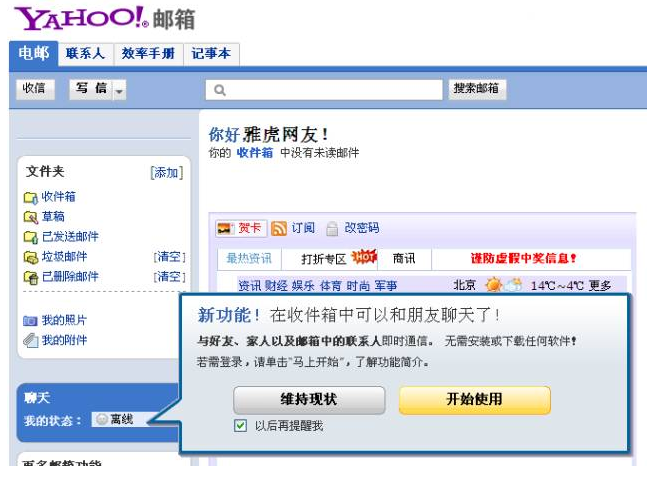Click the 娱乐 category link
The width and height of the screenshot is (653, 477).
[303, 286]
